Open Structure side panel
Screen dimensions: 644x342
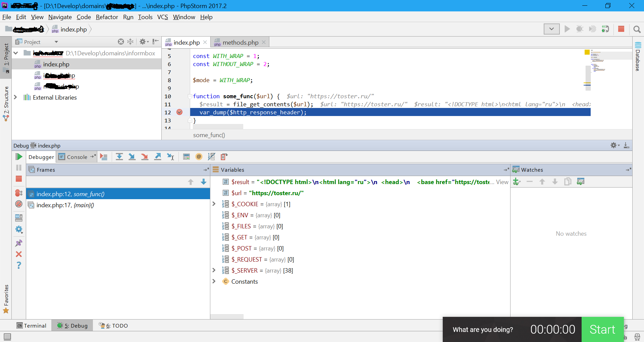click(6, 103)
